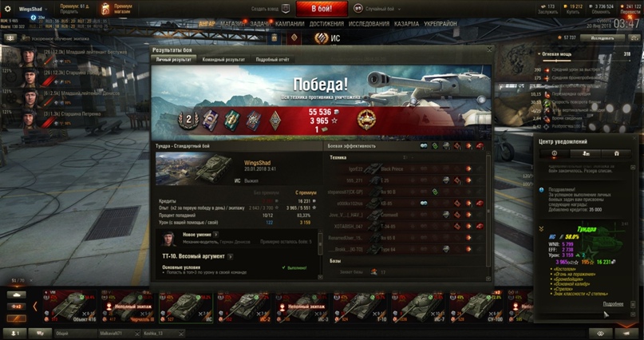
Task: Switch to Командный результат tab
Action: [x=223, y=60]
